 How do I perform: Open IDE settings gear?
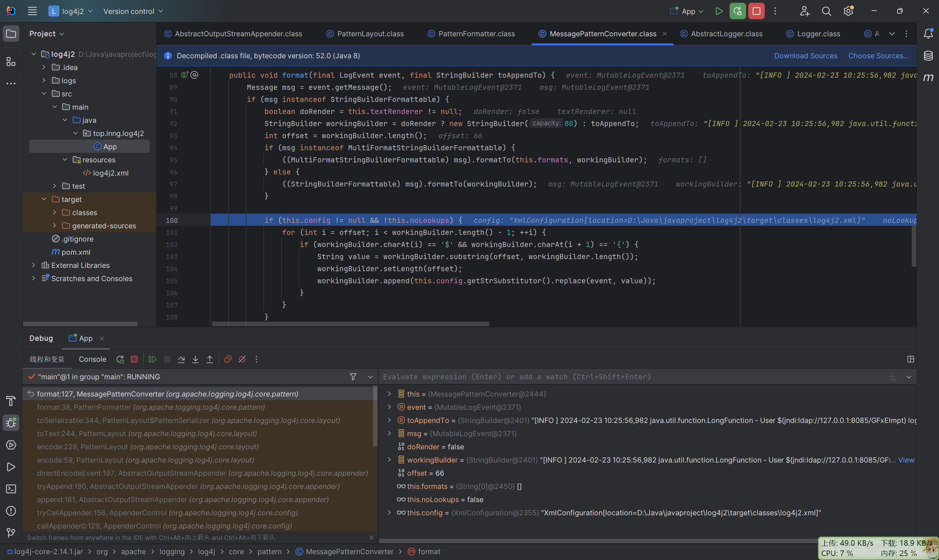[x=848, y=11]
